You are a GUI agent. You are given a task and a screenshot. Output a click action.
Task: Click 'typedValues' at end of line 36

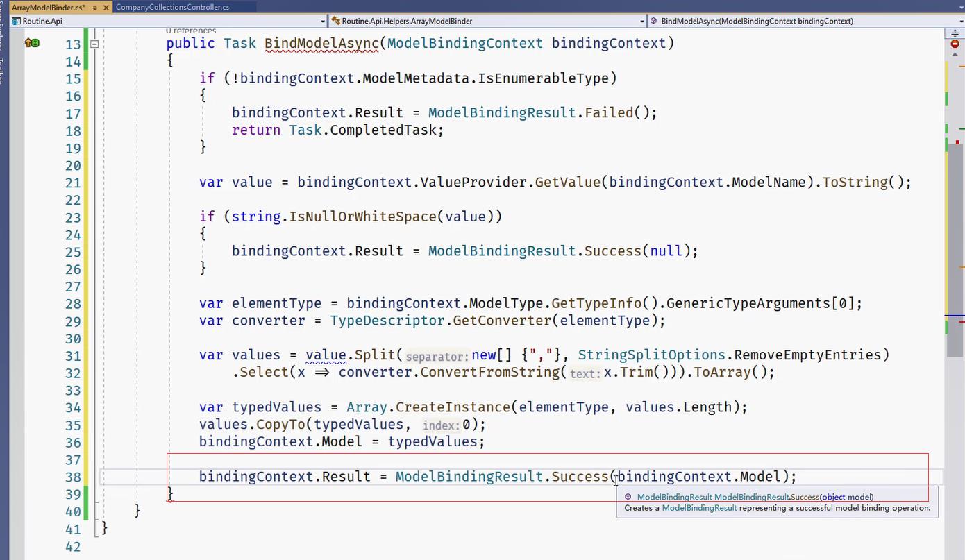pos(433,441)
